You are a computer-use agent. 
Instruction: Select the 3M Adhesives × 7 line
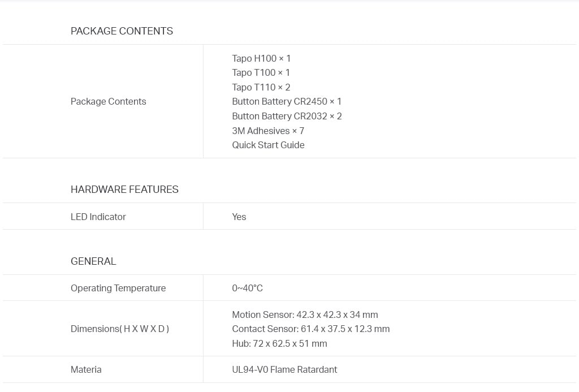268,131
